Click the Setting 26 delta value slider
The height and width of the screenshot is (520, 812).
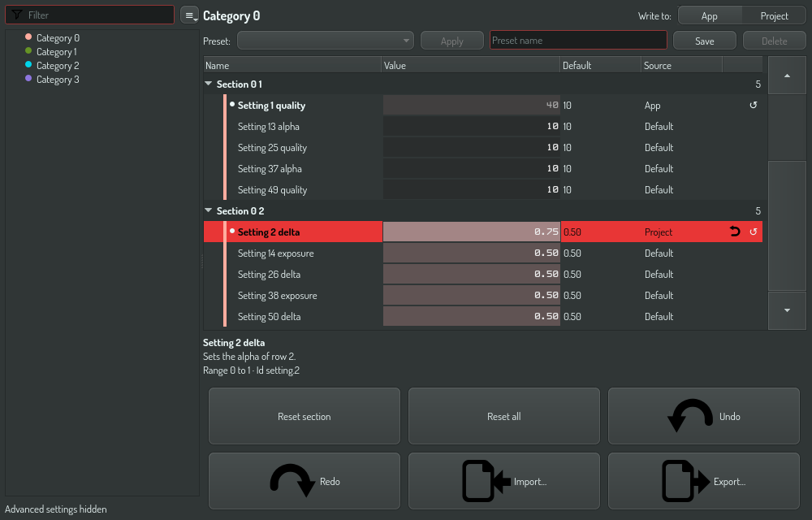(471, 274)
